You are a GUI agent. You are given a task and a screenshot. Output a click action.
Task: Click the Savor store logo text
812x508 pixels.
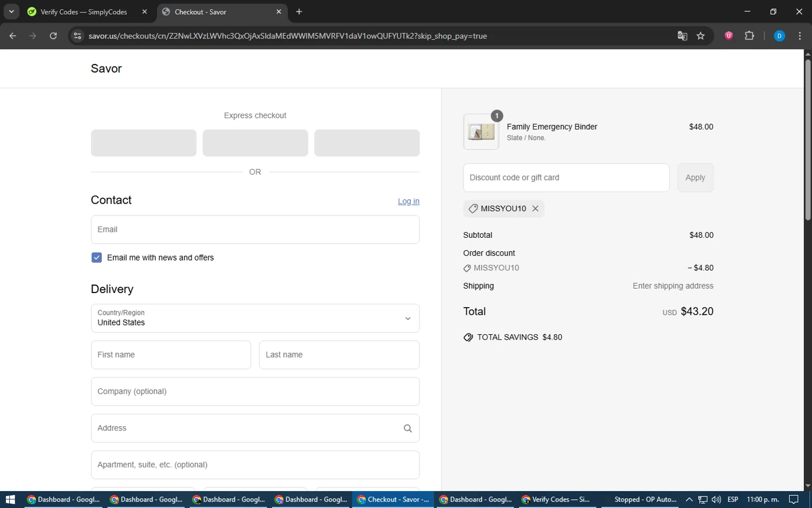tap(106, 68)
